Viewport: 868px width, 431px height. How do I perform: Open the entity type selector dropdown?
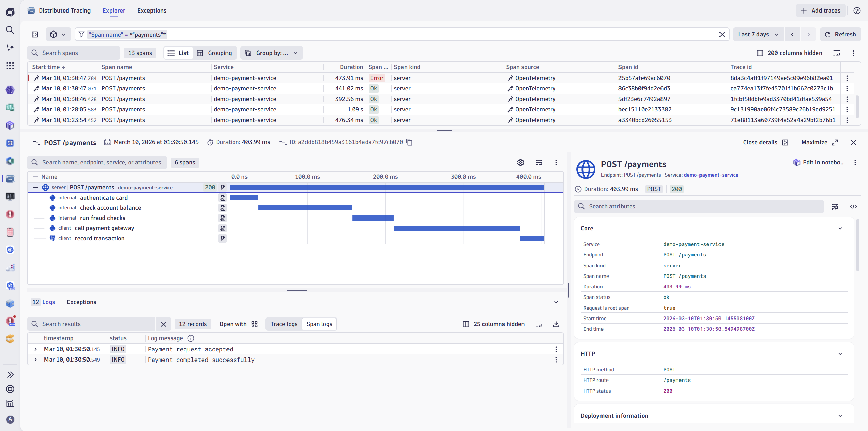(58, 34)
